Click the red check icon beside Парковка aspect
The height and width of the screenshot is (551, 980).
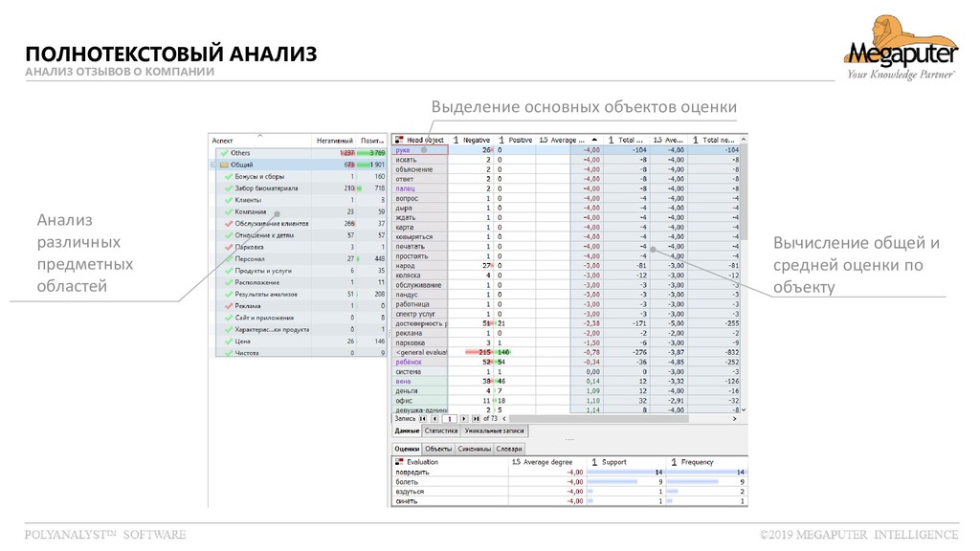pyautogui.click(x=229, y=248)
